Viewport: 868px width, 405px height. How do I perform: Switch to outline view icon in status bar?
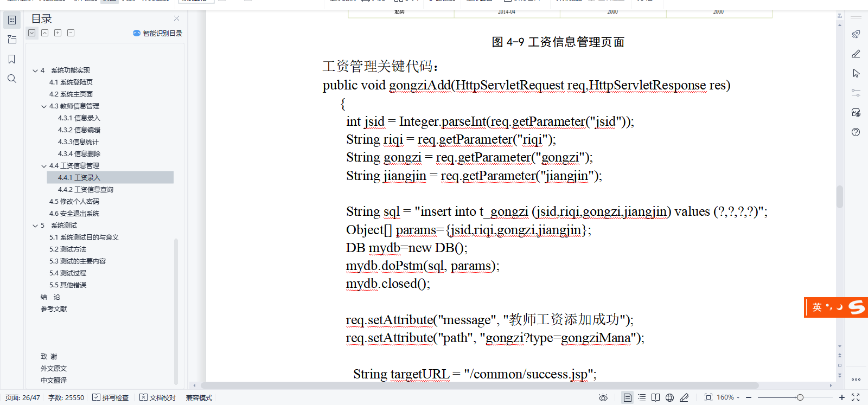point(642,397)
